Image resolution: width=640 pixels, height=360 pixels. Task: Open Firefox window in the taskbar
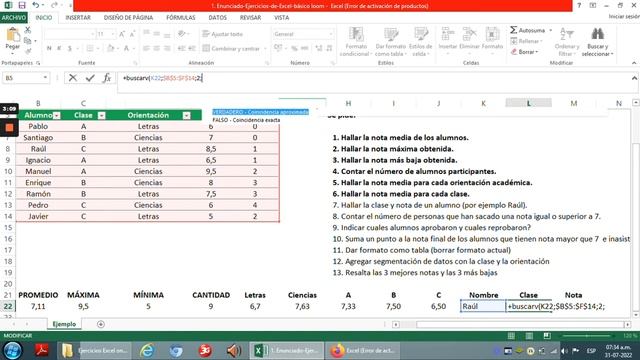362,351
